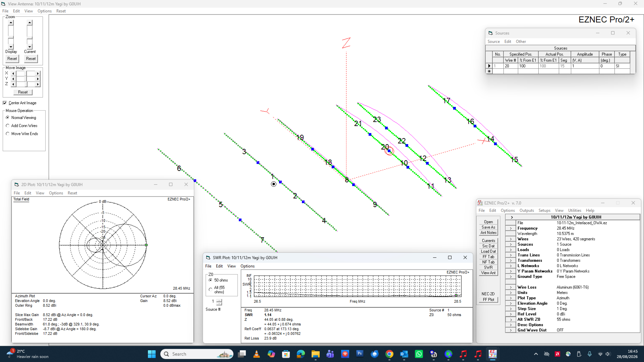This screenshot has height=362, width=644.
Task: Open Utilities menu in EZNEC control center
Action: click(x=575, y=210)
